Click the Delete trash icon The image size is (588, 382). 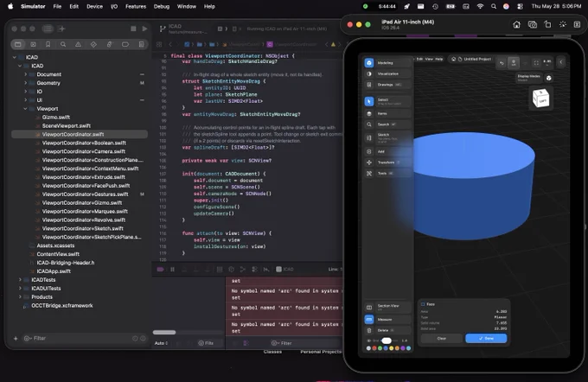click(369, 330)
